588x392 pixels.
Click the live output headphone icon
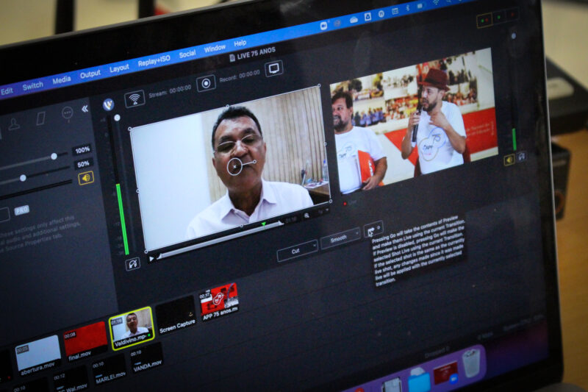(x=521, y=157)
